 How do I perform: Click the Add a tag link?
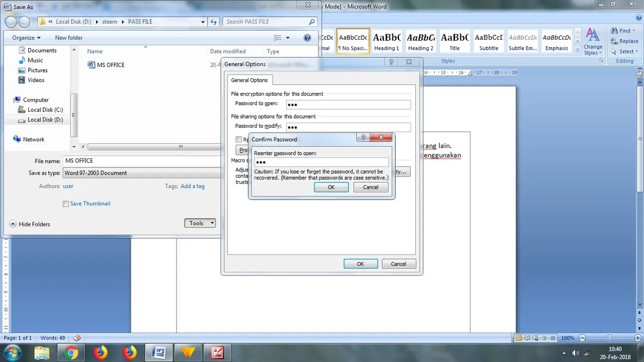coord(193,186)
